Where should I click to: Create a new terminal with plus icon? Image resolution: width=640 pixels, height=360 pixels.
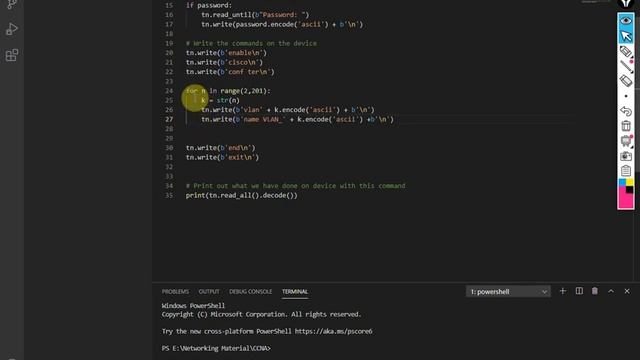562,291
